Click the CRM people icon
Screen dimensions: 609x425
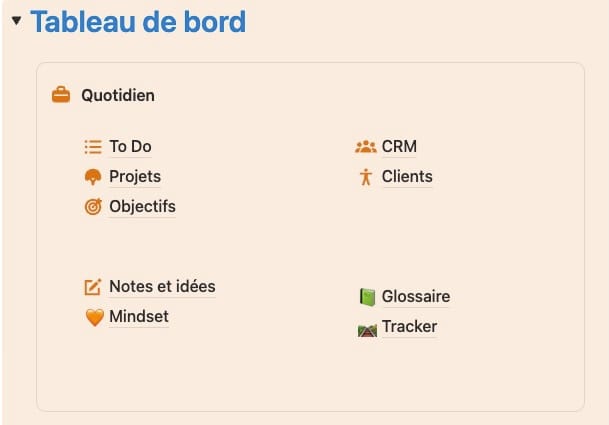[365, 147]
